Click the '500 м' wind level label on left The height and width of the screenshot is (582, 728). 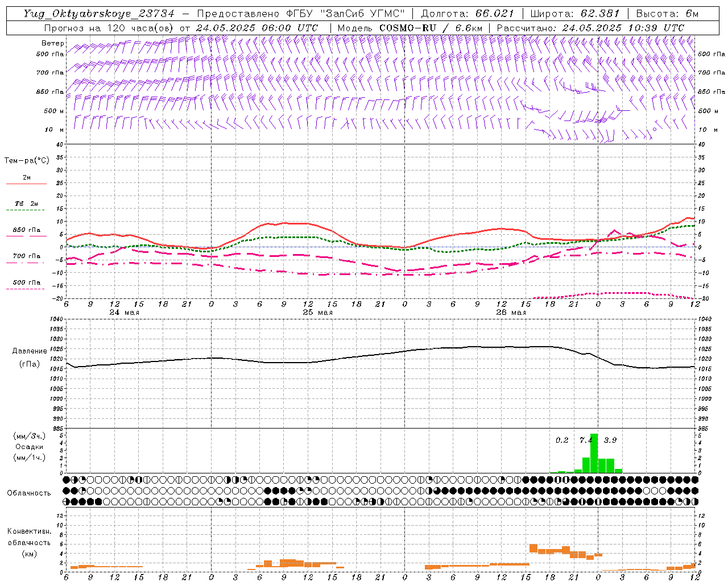coord(55,111)
